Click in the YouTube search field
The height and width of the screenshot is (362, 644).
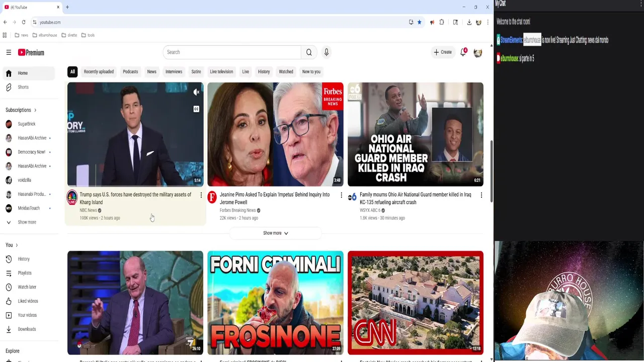(232, 52)
